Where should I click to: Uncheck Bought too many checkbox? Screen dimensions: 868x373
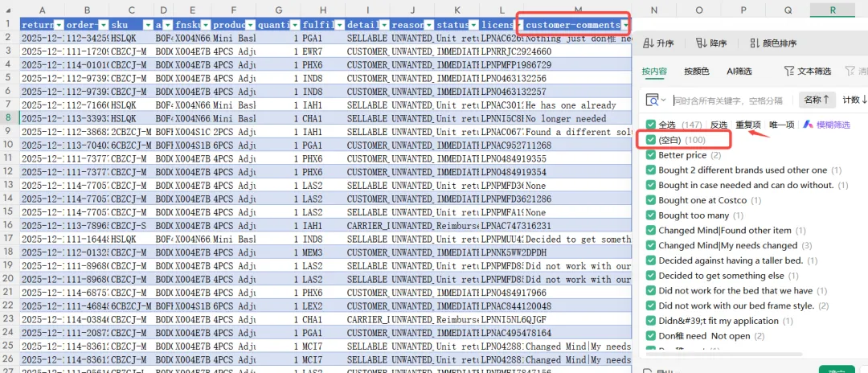[x=651, y=215]
